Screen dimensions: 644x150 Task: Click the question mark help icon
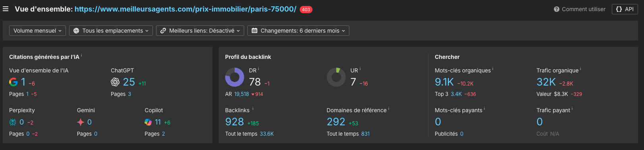(557, 9)
